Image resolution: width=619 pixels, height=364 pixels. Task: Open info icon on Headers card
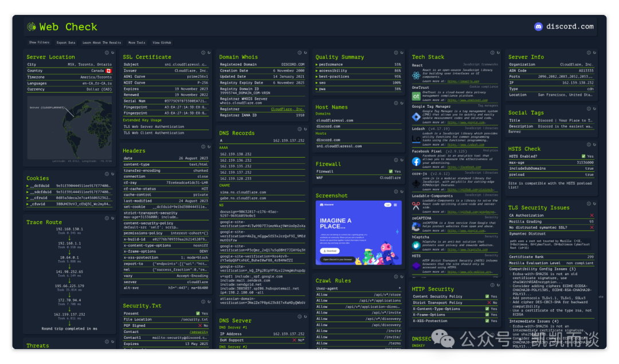click(x=203, y=147)
